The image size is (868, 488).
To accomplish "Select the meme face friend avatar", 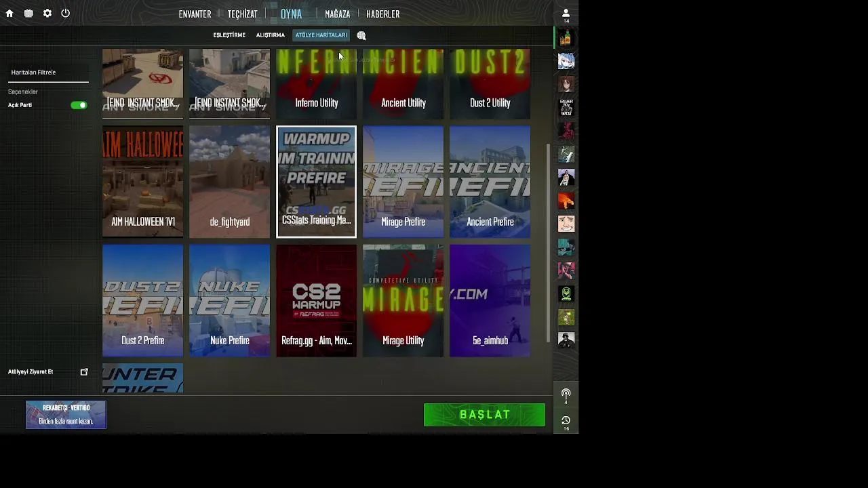I will pyautogui.click(x=566, y=224).
